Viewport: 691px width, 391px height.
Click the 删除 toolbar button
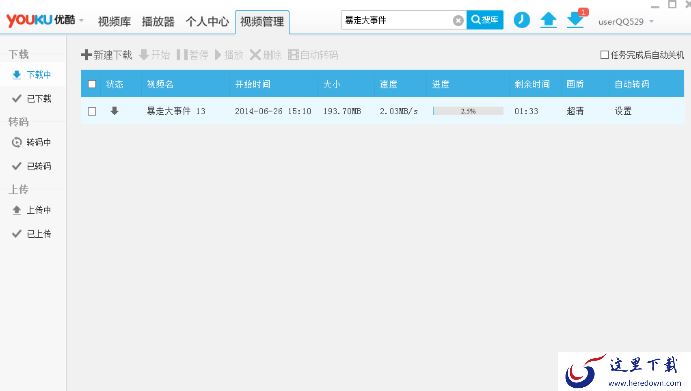265,55
